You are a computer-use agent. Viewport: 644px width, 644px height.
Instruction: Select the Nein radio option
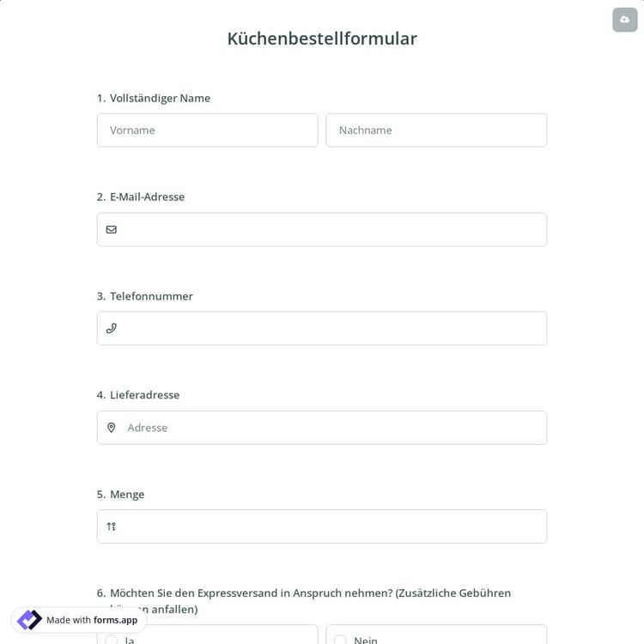(x=340, y=640)
